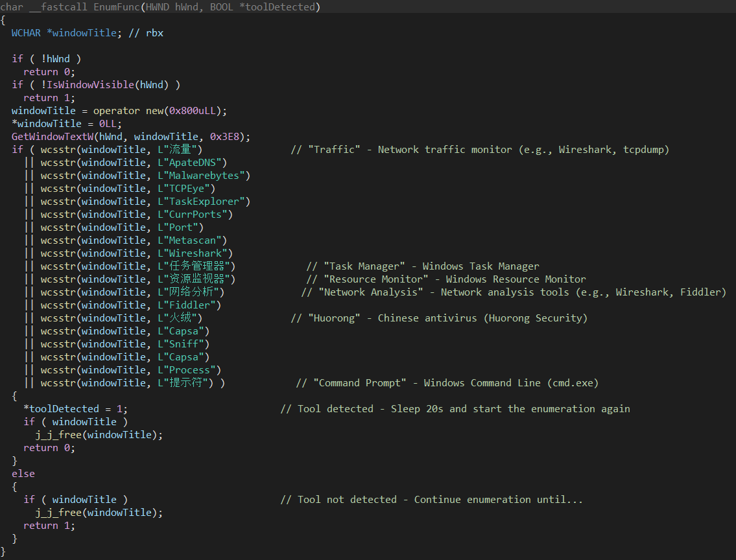Click the 0x3E8 constant argument
The image size is (736, 560).
click(x=224, y=137)
